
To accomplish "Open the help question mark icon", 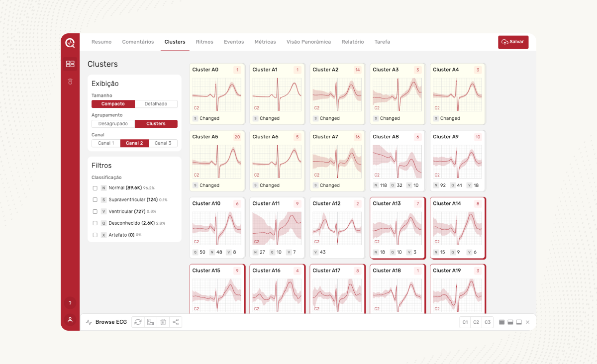I will [70, 303].
